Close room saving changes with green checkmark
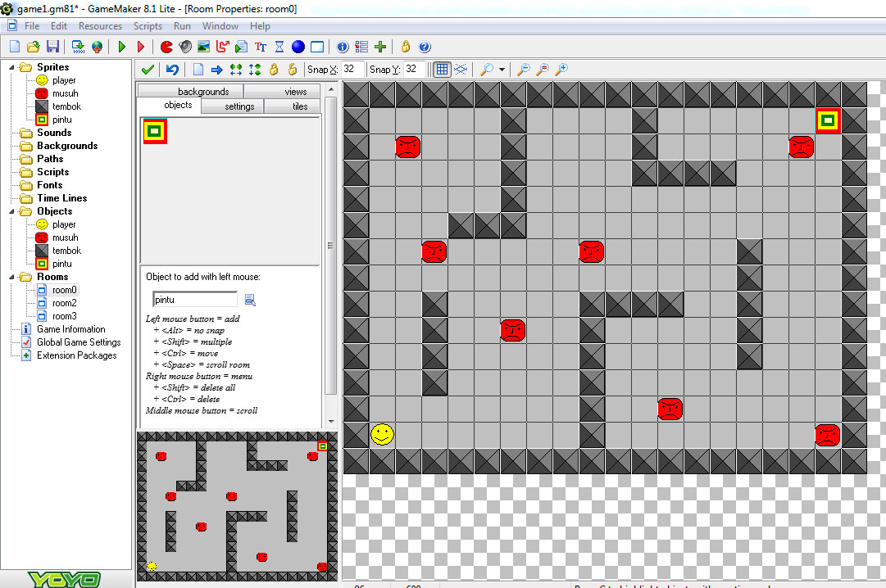The height and width of the screenshot is (588, 886). (148, 70)
